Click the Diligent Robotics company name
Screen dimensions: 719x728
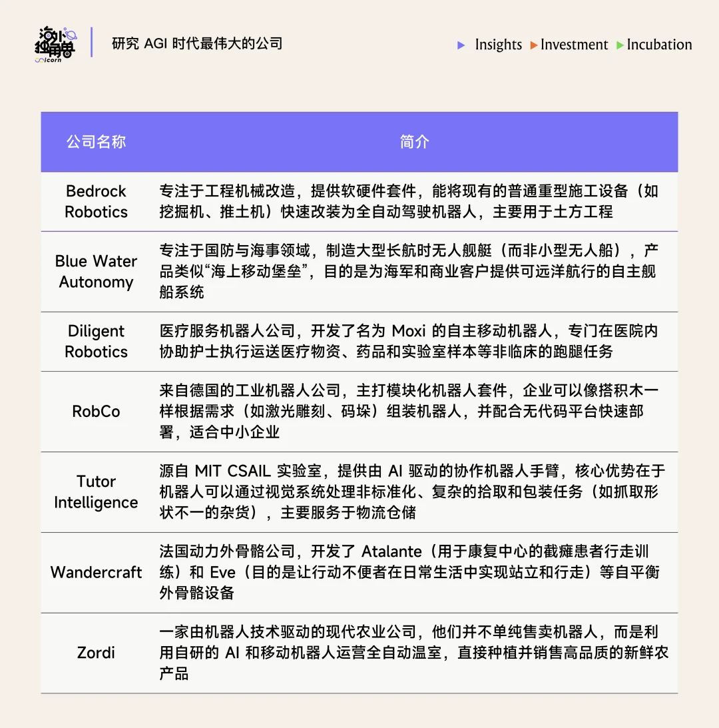[x=95, y=341]
